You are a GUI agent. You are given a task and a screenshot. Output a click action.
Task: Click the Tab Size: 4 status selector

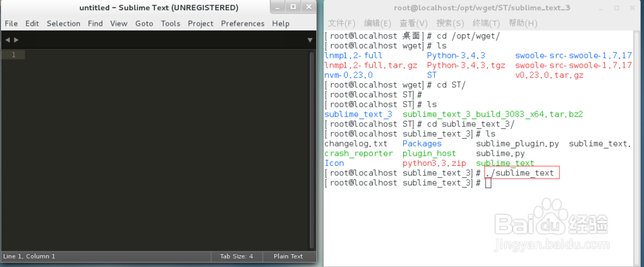(x=236, y=256)
